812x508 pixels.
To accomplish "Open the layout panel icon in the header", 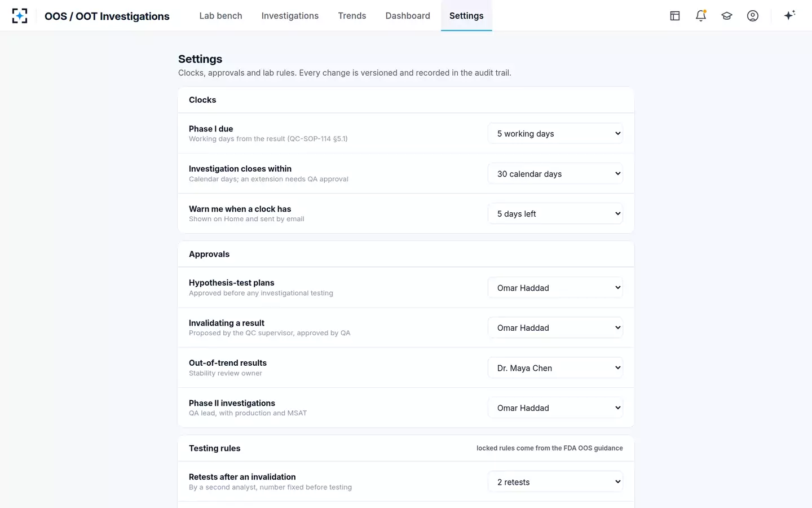I will [675, 16].
